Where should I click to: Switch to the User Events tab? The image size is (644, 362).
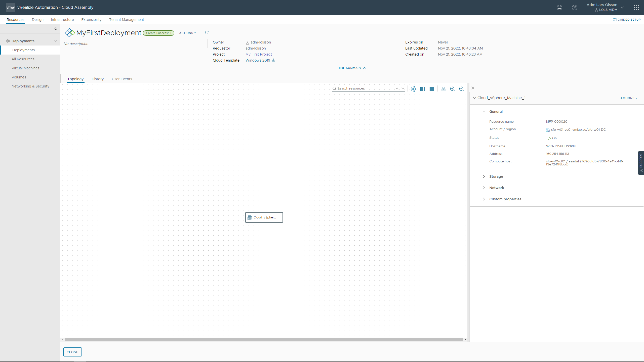(122, 79)
